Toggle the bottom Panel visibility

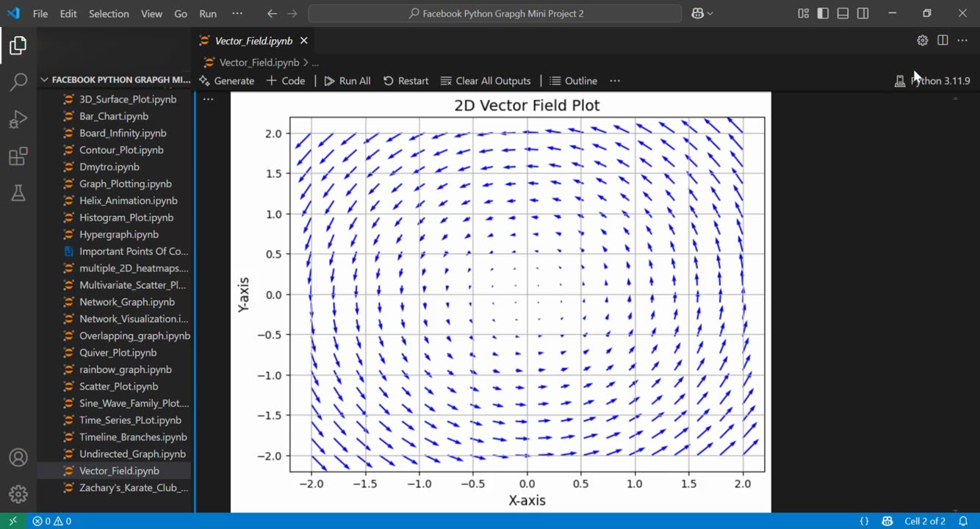[x=843, y=13]
